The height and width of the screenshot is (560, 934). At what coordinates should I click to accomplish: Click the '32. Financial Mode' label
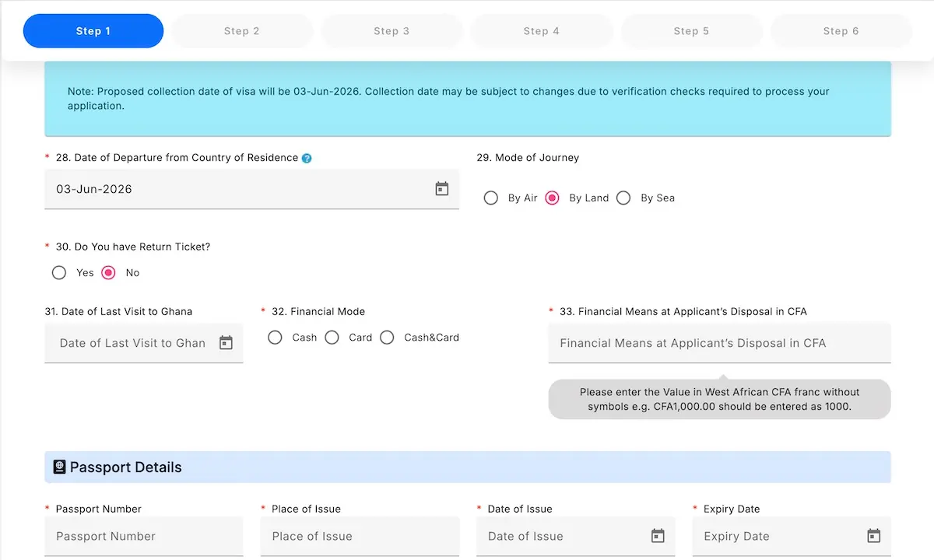coord(318,312)
